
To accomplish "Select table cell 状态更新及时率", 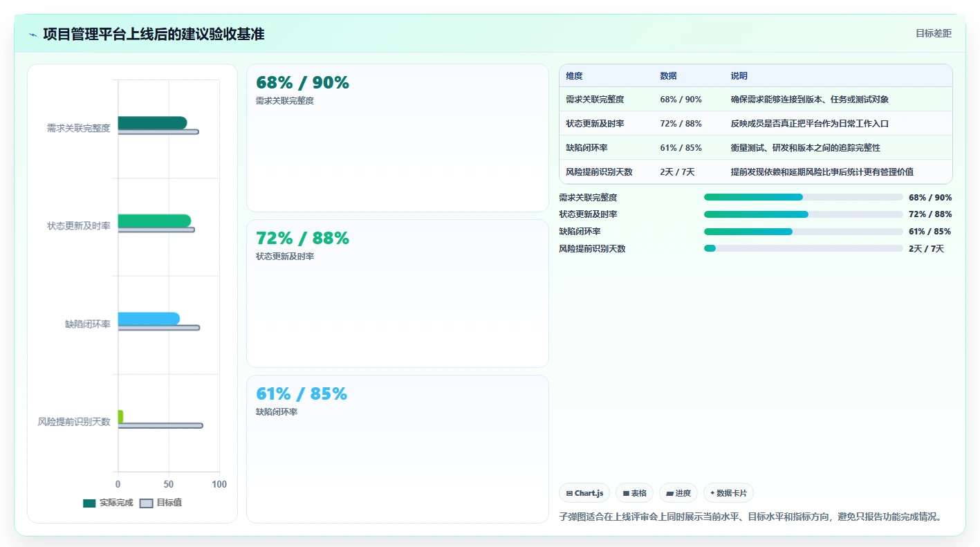I will [x=595, y=124].
